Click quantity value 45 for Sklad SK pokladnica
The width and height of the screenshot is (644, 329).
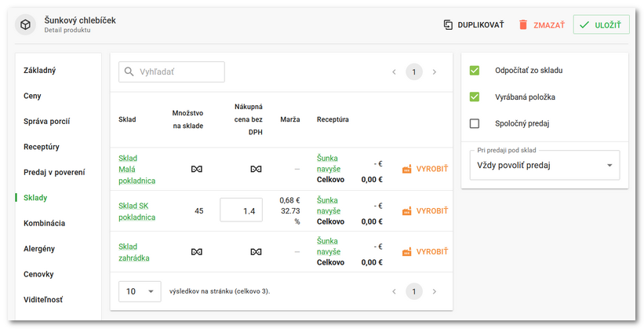(x=198, y=211)
